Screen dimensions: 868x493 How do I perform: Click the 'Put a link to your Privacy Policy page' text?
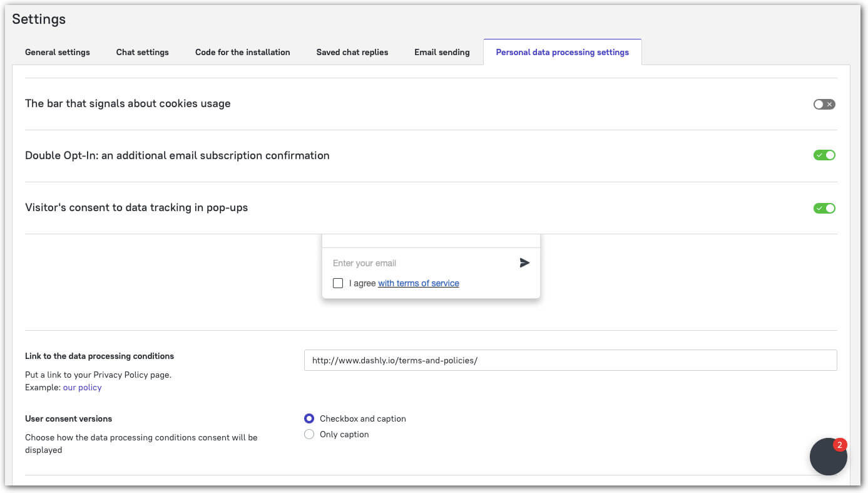98,375
